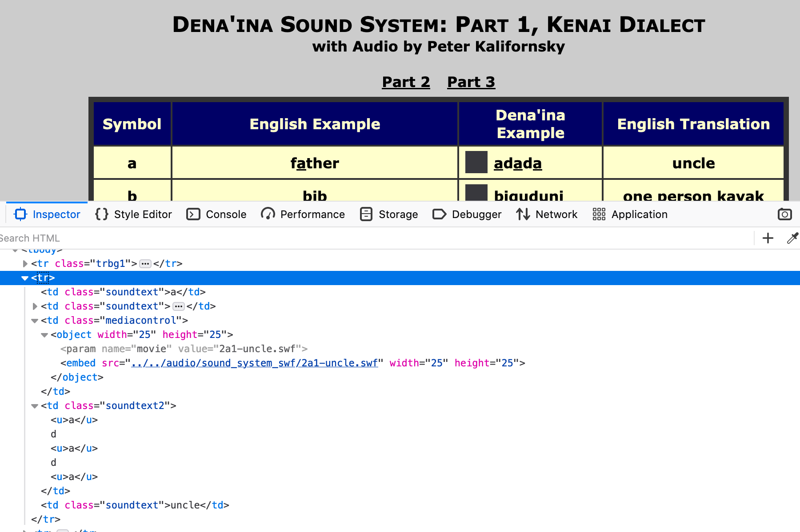Viewport: 800px width, 532px height.
Task: Select the first u 'a' node under soundtext2
Action: tap(74, 420)
